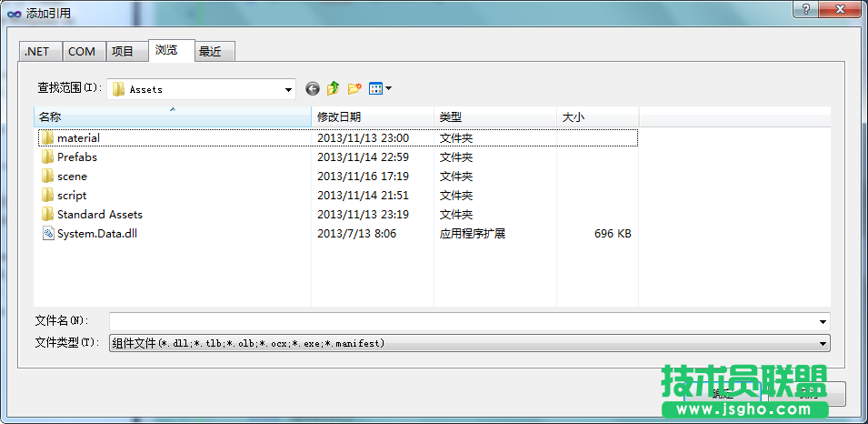
Task: Select the material folder icon
Action: tap(47, 137)
